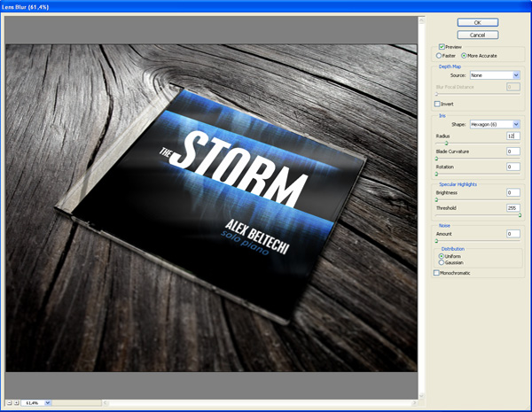Image resolution: width=532 pixels, height=412 pixels.
Task: Toggle the Preview checkbox
Action: (x=442, y=46)
